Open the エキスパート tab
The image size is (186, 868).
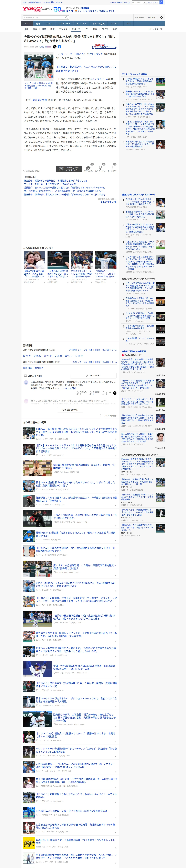[64, 24]
